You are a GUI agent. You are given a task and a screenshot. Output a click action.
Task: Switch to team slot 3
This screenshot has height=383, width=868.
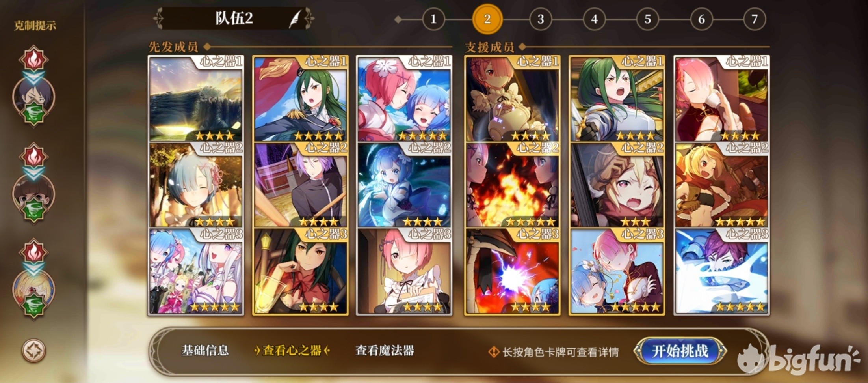[541, 19]
